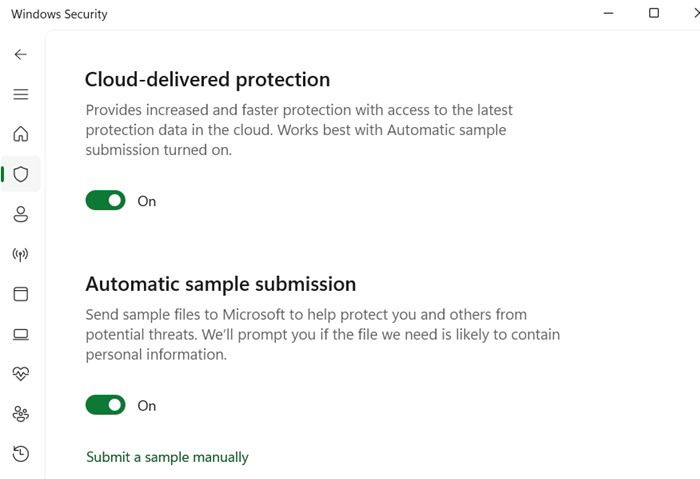Close the Windows Security window
The image size is (700, 479).
[695, 14]
